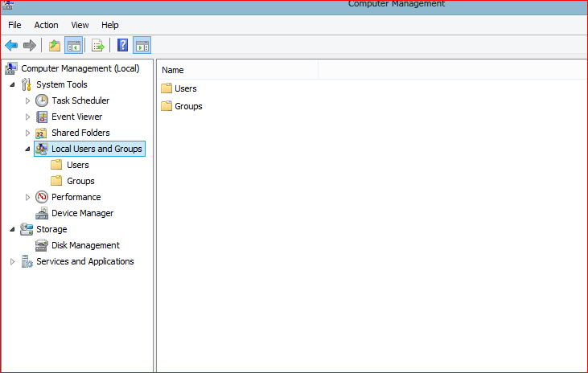Viewport: 588px width, 373px height.
Task: Open the Action menu
Action: pos(46,25)
